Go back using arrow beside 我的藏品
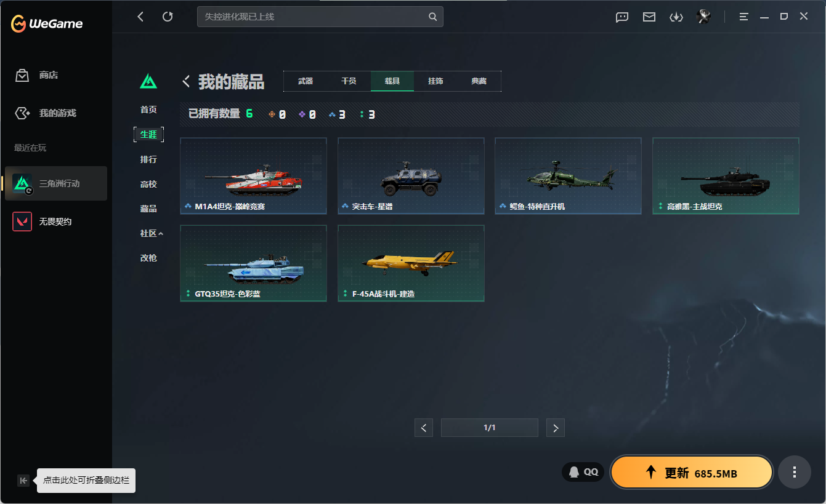The height and width of the screenshot is (504, 826). click(186, 81)
